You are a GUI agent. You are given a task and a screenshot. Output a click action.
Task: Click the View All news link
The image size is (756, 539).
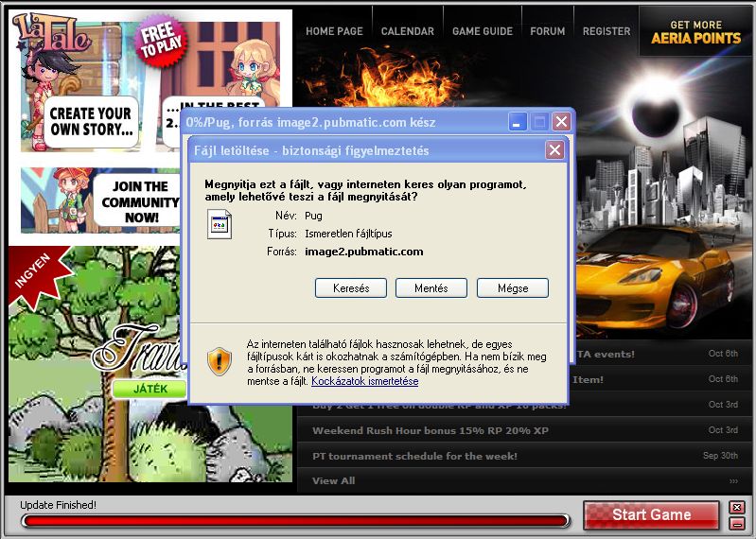click(x=333, y=480)
